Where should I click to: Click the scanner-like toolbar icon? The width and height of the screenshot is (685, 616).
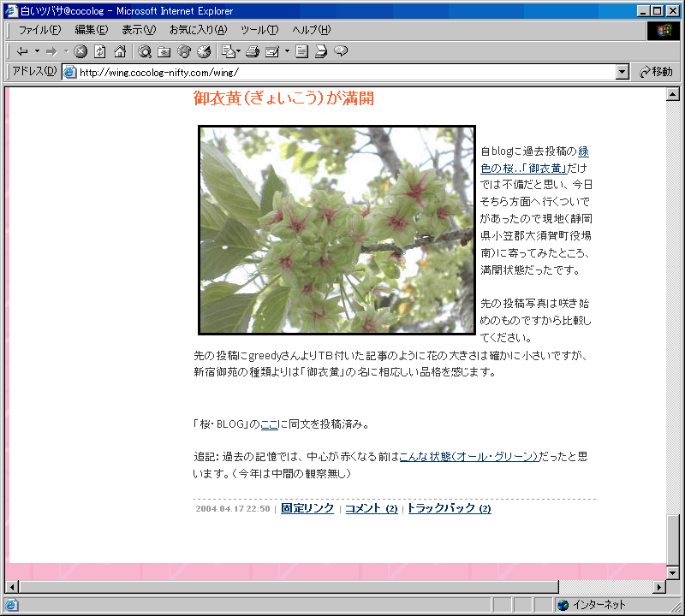pyautogui.click(x=321, y=51)
